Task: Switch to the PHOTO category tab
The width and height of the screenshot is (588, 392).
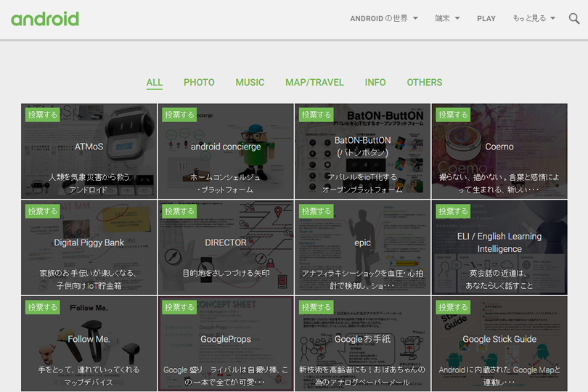Action: (199, 83)
